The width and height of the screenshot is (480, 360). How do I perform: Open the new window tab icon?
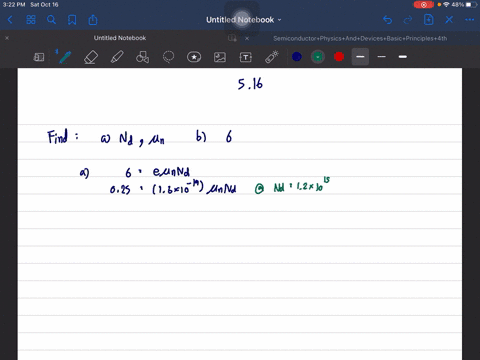232,38
